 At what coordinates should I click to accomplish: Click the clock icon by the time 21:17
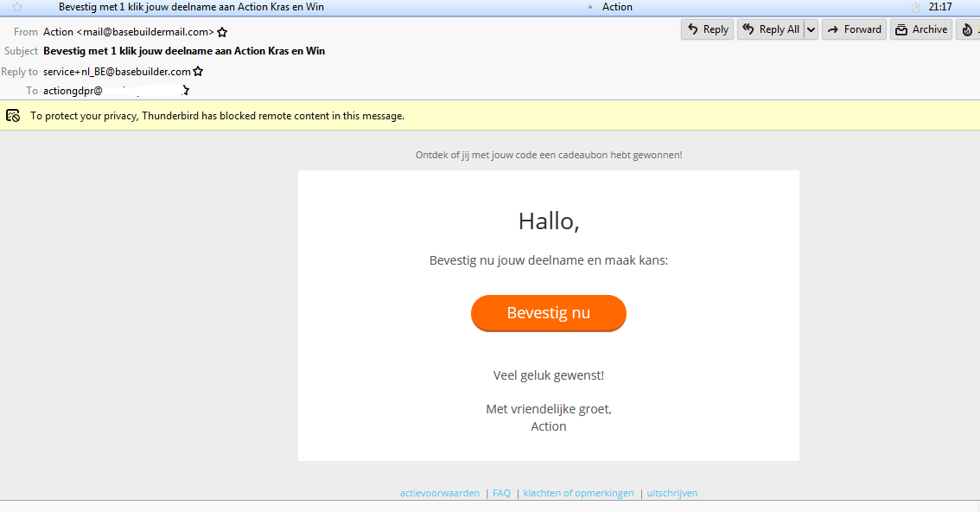pyautogui.click(x=916, y=7)
